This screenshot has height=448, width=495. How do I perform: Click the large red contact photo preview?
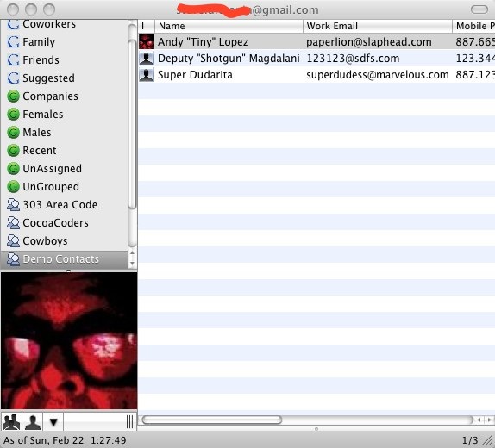[69, 341]
